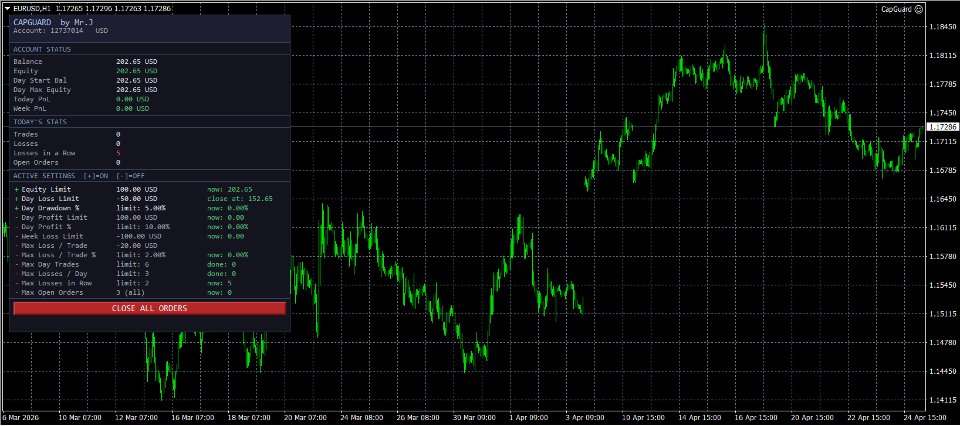Enable the Max Day Trades rule
The height and width of the screenshot is (426, 960).
[17, 264]
